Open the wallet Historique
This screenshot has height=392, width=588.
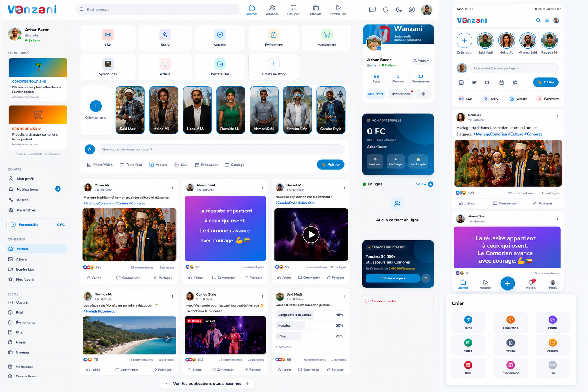click(x=418, y=161)
